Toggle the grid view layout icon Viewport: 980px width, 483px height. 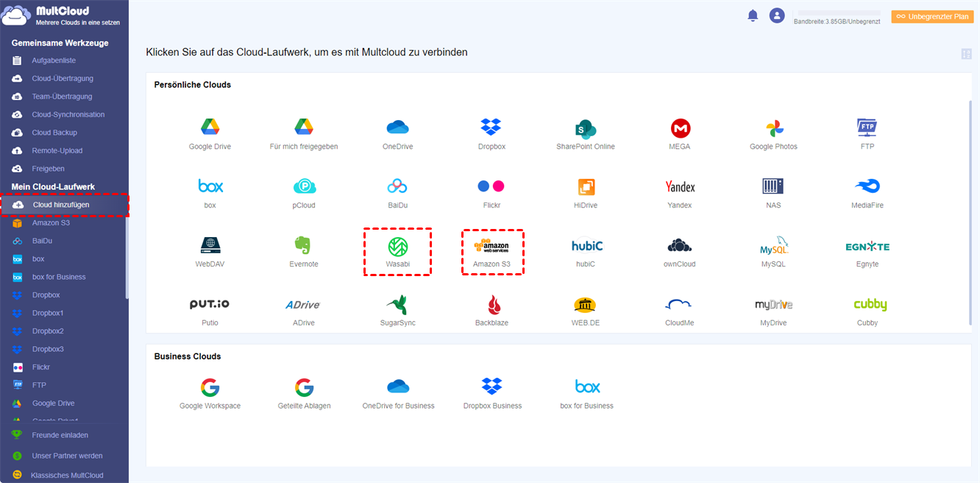(x=967, y=54)
